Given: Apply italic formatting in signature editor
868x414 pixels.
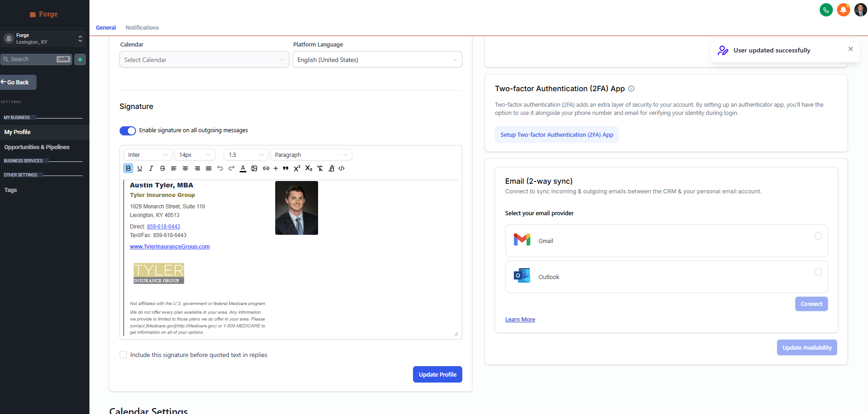Looking at the screenshot, I should [x=151, y=168].
